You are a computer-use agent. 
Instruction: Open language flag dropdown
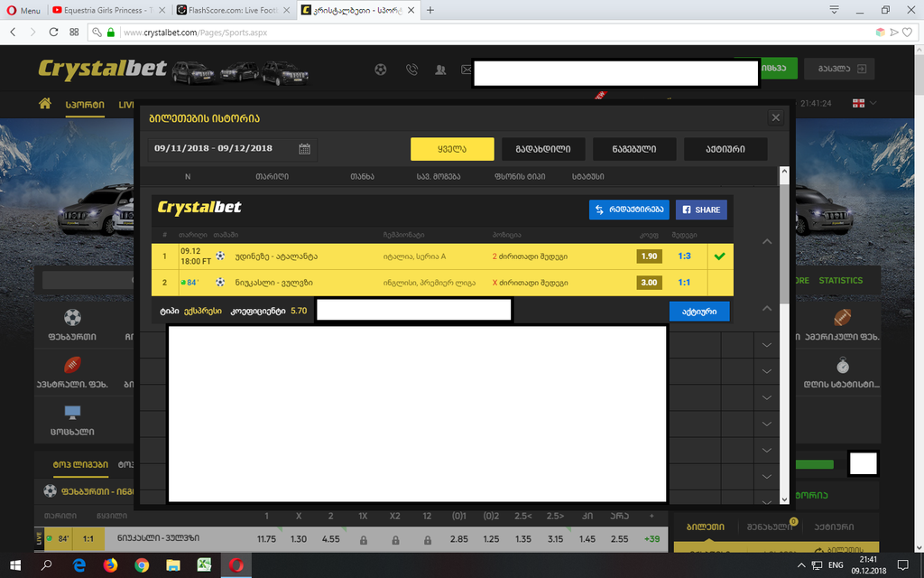[864, 103]
